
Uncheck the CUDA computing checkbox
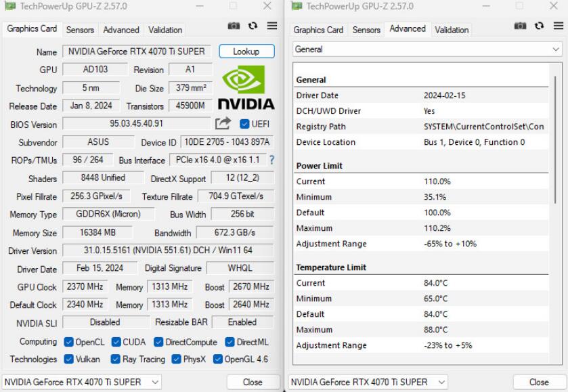tap(115, 342)
